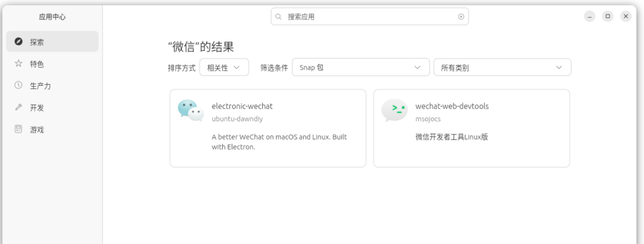Minimize the App Center window

(589, 16)
